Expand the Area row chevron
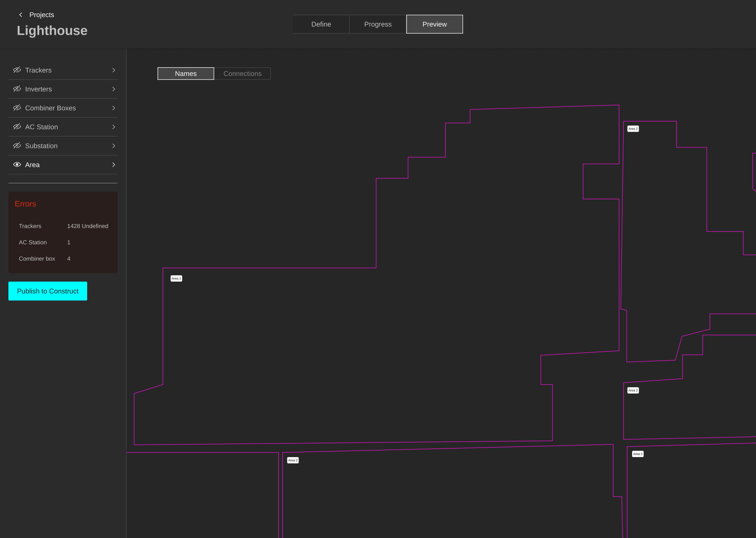Viewport: 756px width, 538px height. [113, 165]
